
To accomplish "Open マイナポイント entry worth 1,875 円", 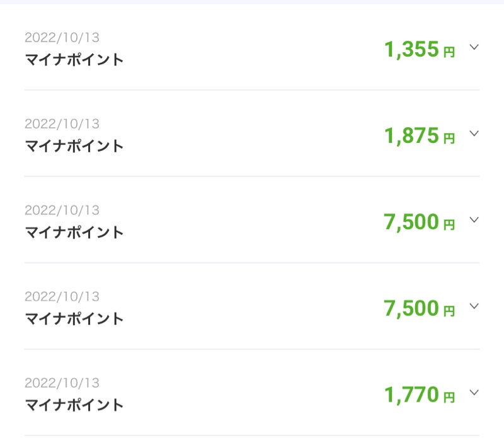I will (x=74, y=147).
